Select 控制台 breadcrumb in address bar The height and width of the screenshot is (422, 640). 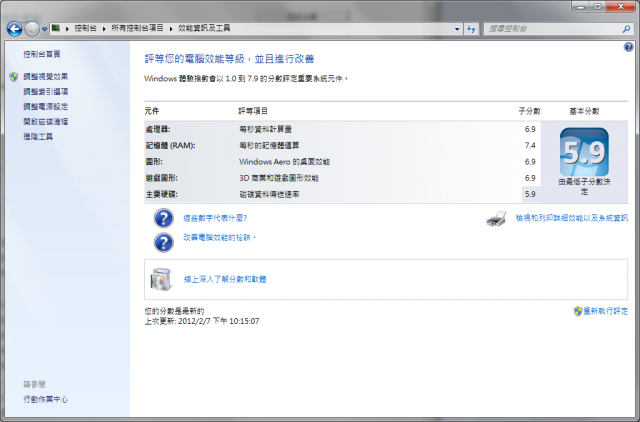pos(85,28)
